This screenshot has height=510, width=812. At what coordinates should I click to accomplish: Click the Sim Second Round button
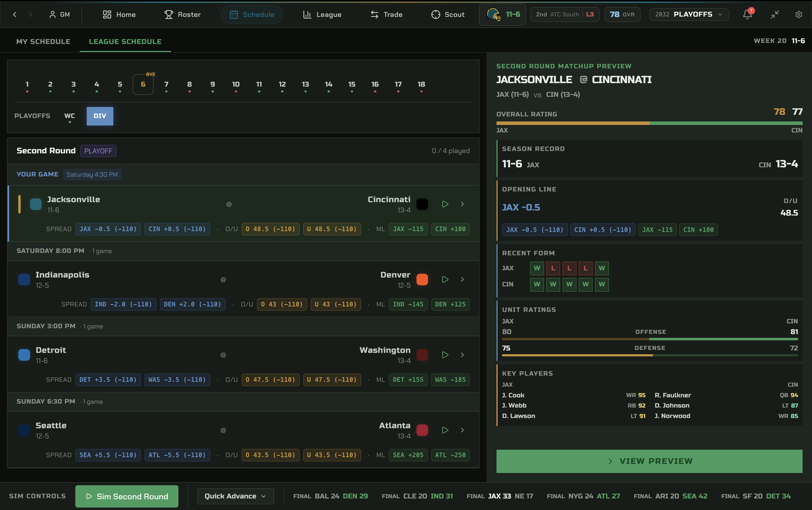(127, 496)
